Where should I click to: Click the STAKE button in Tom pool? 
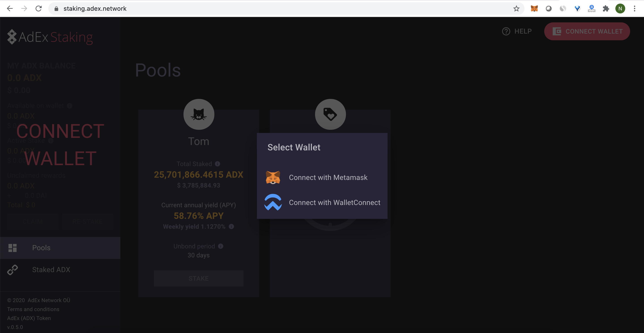point(198,278)
